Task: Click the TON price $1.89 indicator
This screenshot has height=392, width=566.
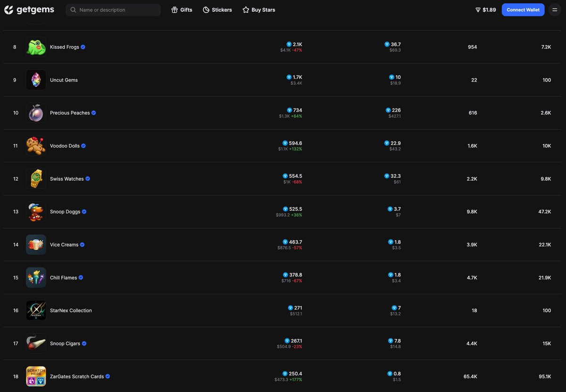Action: pos(485,10)
